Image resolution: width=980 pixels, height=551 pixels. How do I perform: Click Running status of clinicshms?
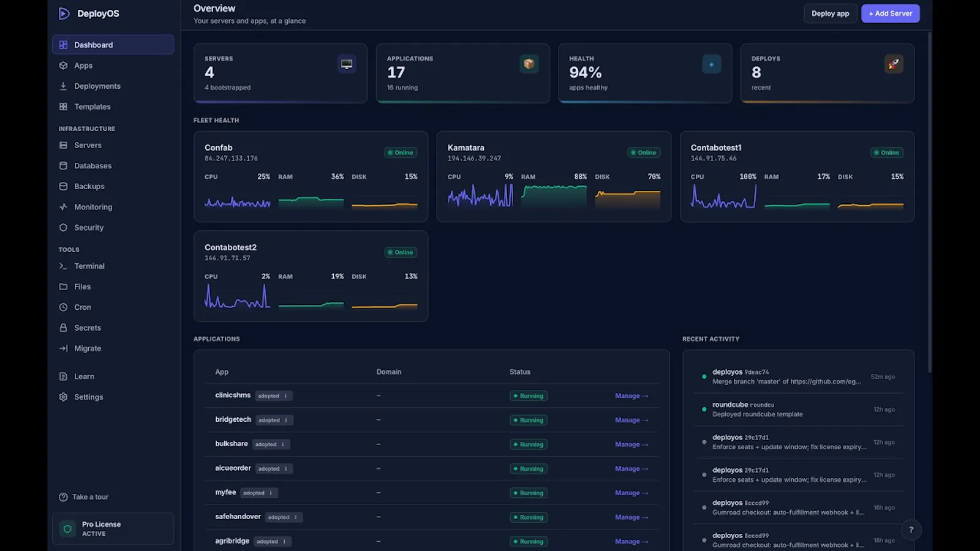click(x=529, y=396)
